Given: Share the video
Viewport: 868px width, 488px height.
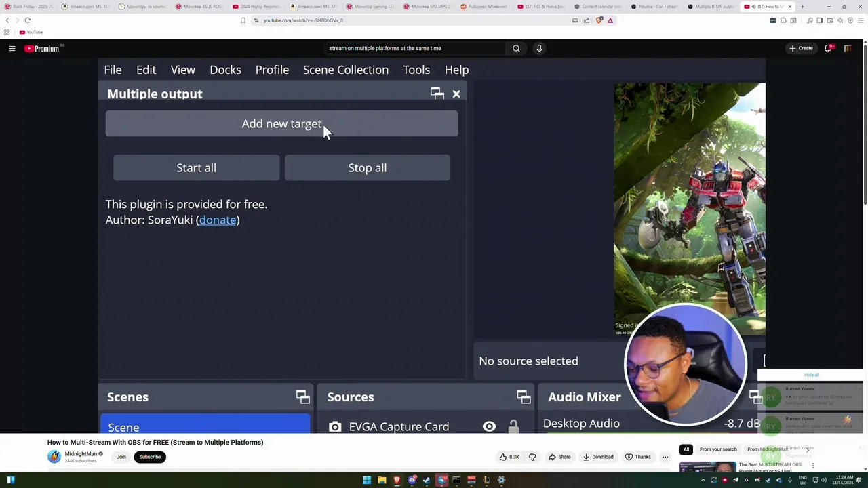Looking at the screenshot, I should point(559,457).
